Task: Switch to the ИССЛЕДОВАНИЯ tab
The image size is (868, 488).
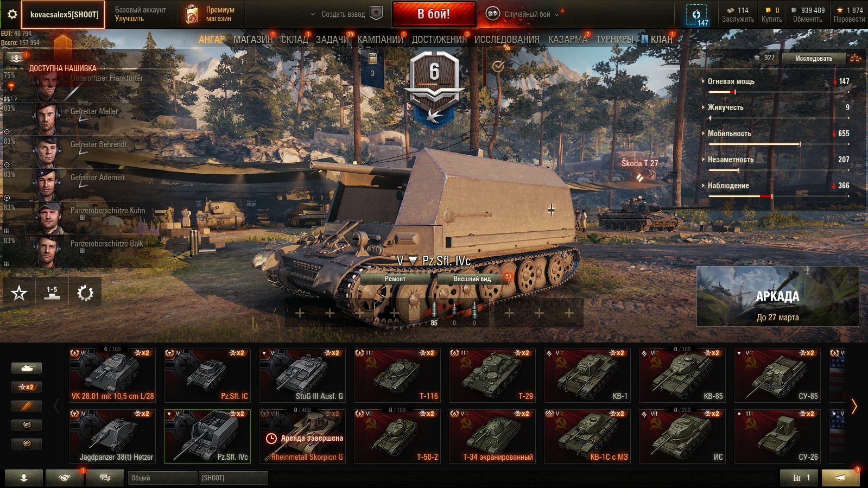Action: pyautogui.click(x=506, y=39)
